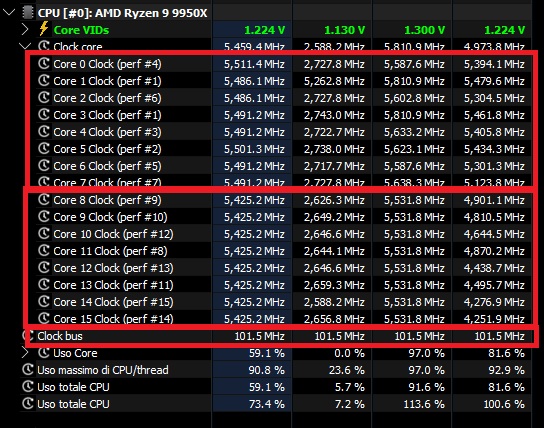
Task: Click the clock icon of Core 1 Clock row
Action: click(44, 81)
